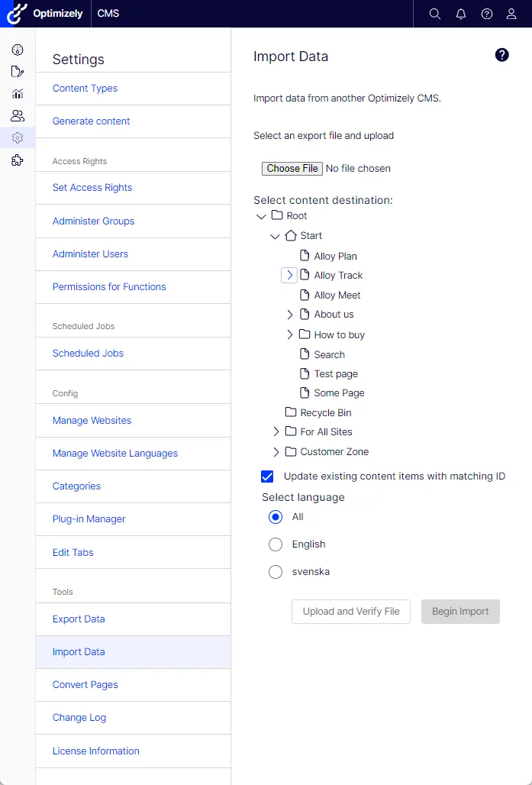
Task: Open Permissions for Functions
Action: point(133,287)
